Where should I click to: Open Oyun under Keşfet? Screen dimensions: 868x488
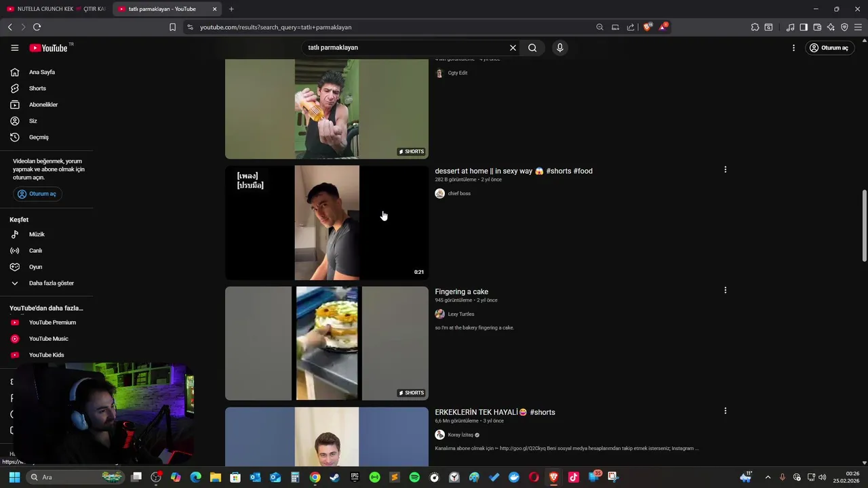point(35,267)
